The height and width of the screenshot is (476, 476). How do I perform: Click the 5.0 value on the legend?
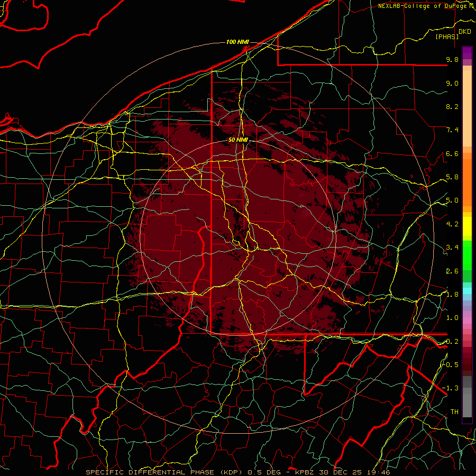coord(452,200)
